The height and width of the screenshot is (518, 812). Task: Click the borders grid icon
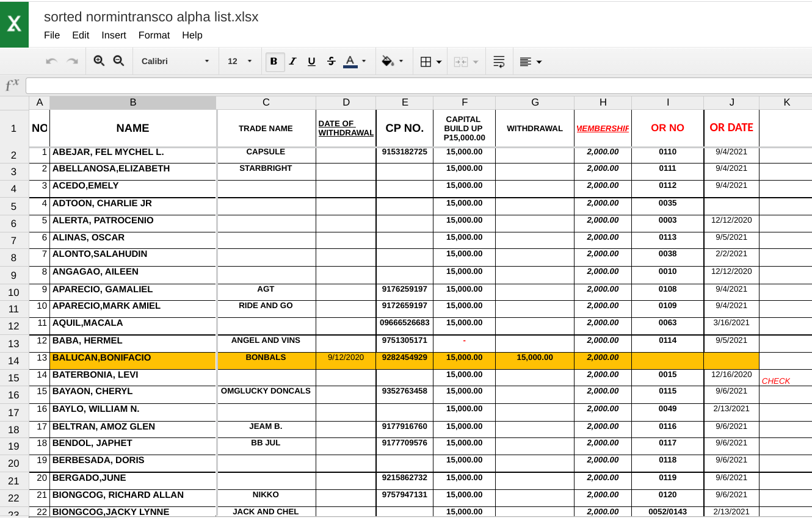point(426,62)
